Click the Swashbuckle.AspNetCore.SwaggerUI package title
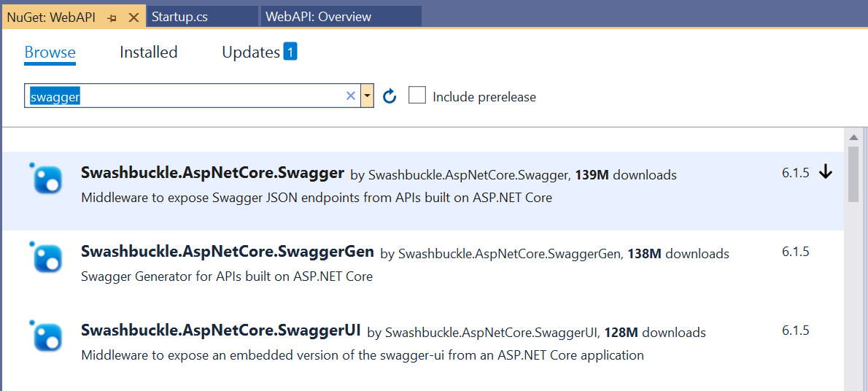This screenshot has width=868, height=391. (221, 330)
